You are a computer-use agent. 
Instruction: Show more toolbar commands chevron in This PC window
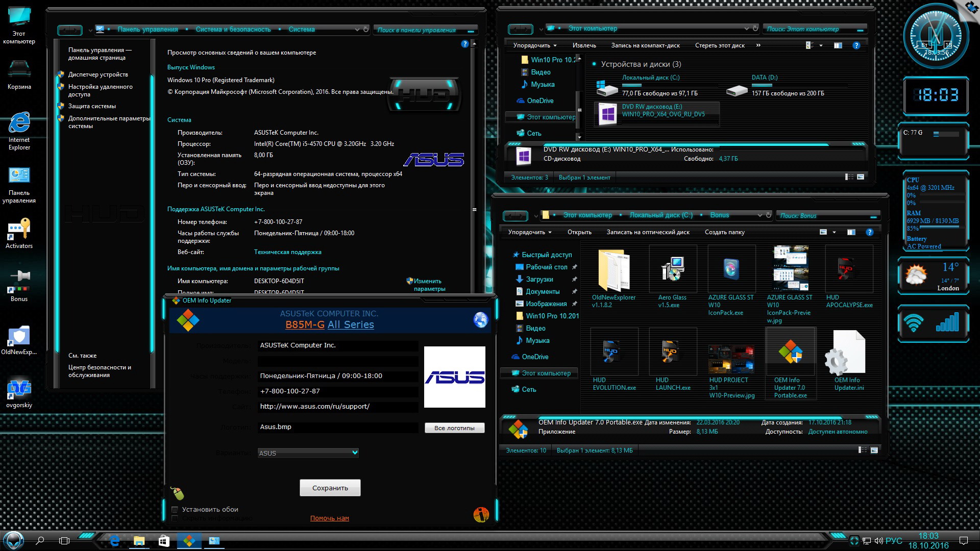758,45
